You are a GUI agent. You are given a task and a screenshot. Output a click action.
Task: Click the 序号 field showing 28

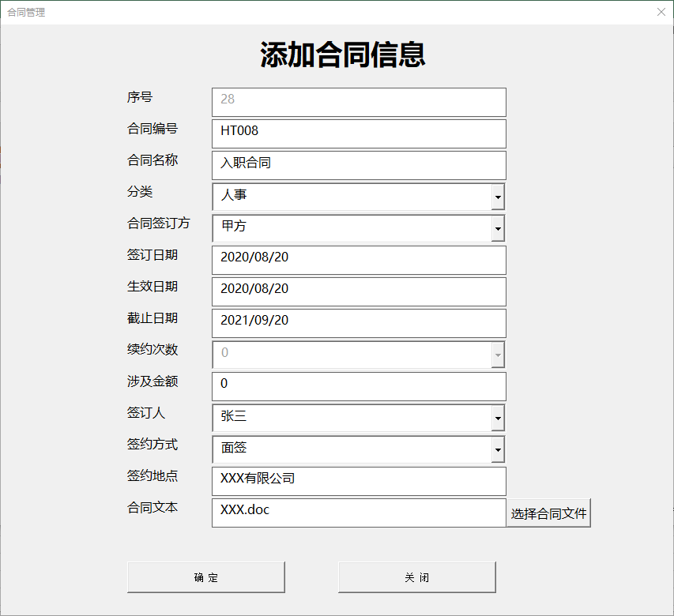[359, 102]
